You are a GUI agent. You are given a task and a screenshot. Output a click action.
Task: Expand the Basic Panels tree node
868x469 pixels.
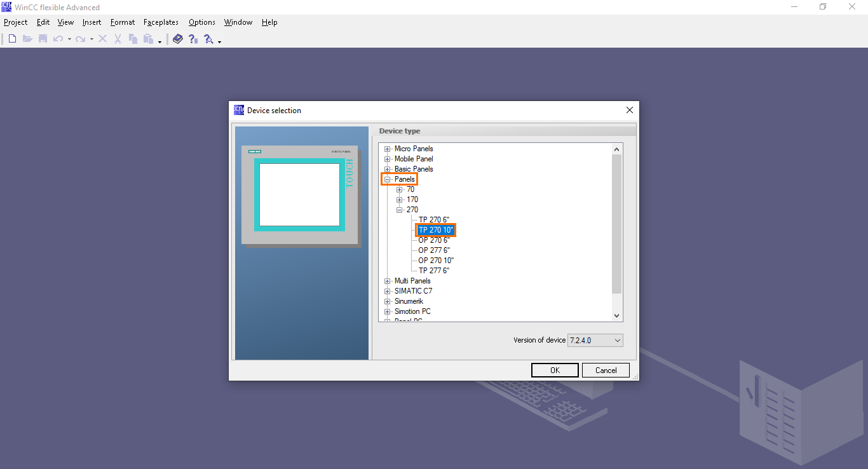(388, 169)
